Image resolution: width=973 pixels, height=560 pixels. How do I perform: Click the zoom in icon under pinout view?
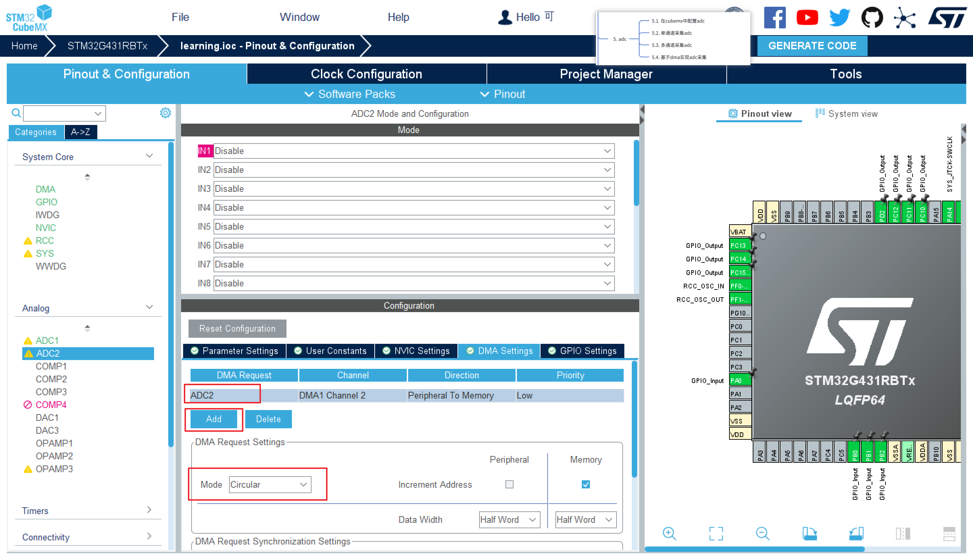click(669, 533)
